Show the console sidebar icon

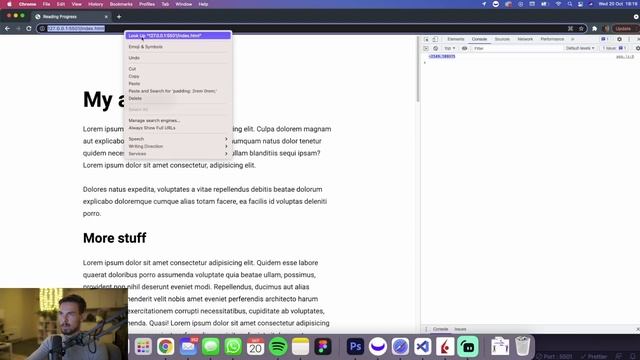coord(426,48)
